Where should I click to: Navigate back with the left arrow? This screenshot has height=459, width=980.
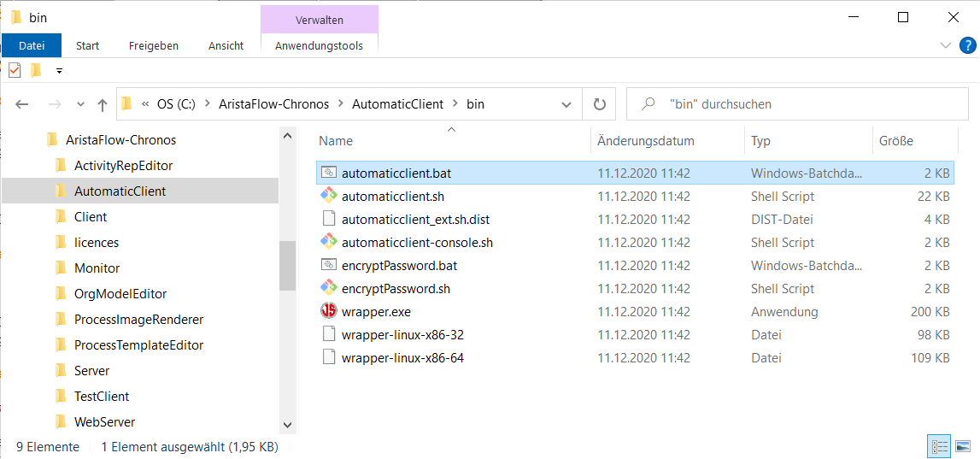point(22,105)
